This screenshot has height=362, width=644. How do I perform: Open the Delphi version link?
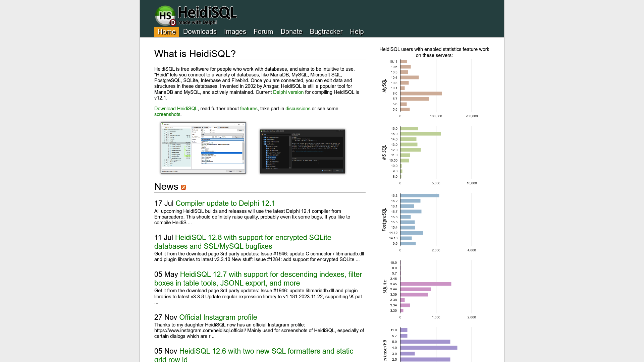pyautogui.click(x=288, y=93)
